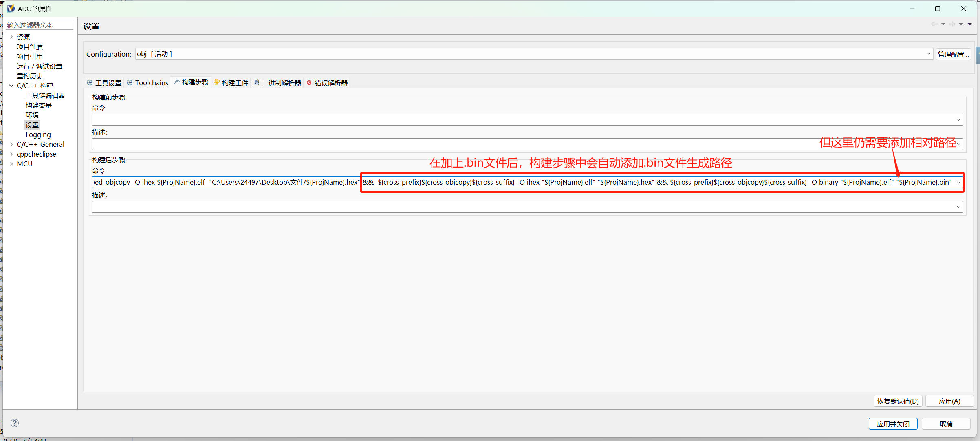Open the 工具设置 tab
The image size is (980, 441).
(x=104, y=83)
